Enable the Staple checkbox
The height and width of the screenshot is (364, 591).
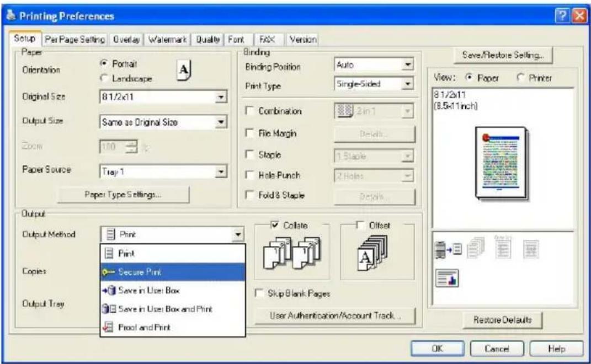coord(249,154)
